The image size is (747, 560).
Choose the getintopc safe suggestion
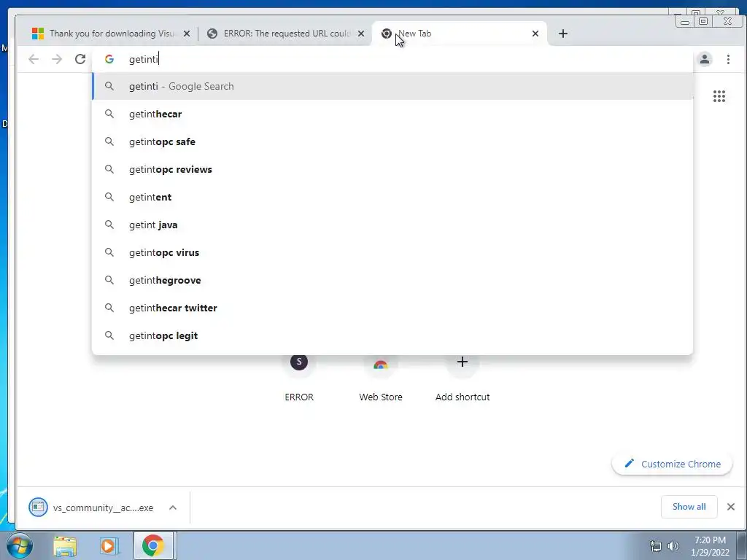click(392, 141)
